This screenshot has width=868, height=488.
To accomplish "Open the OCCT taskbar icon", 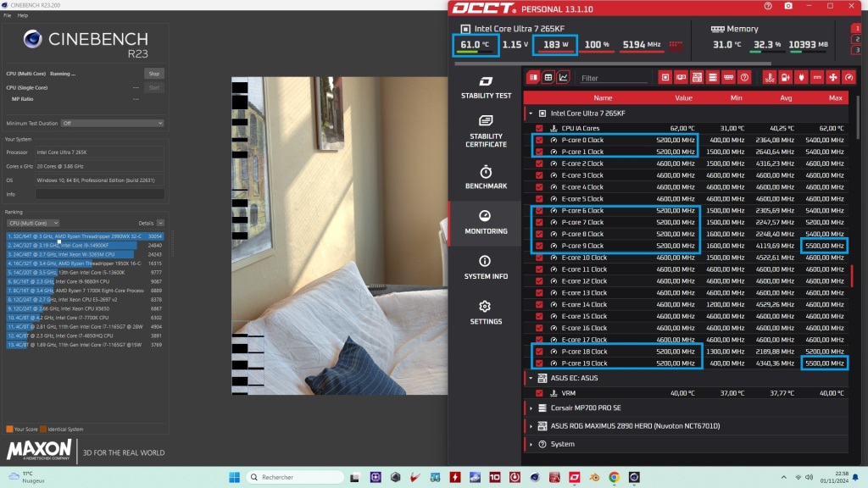I will click(574, 477).
